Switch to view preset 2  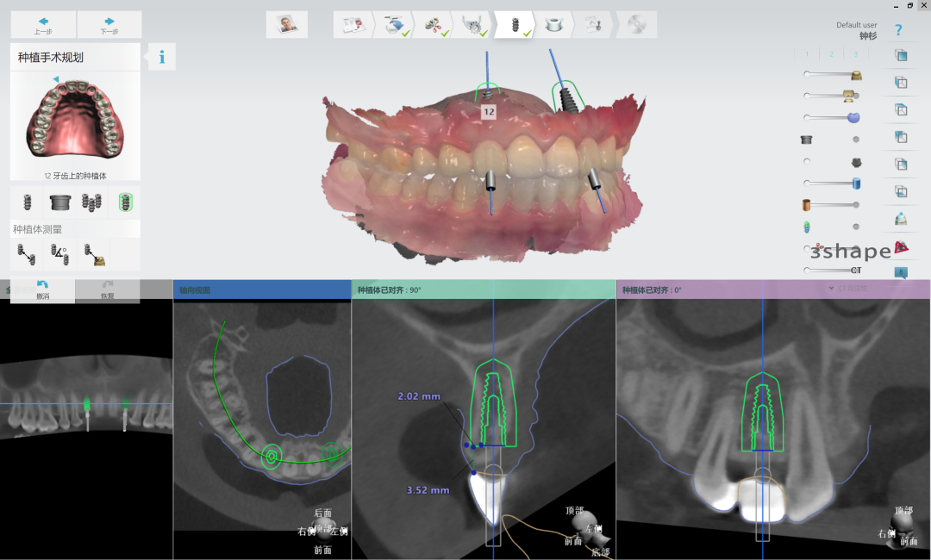[831, 54]
